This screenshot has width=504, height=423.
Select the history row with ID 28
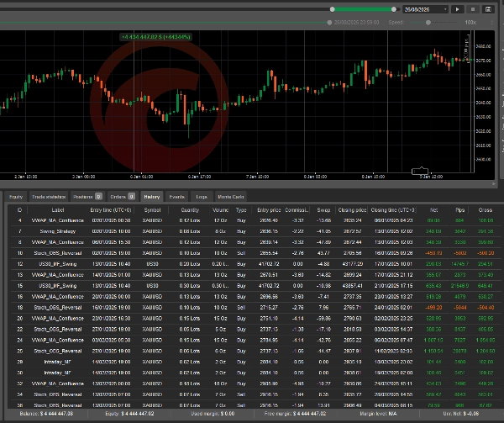(256, 362)
